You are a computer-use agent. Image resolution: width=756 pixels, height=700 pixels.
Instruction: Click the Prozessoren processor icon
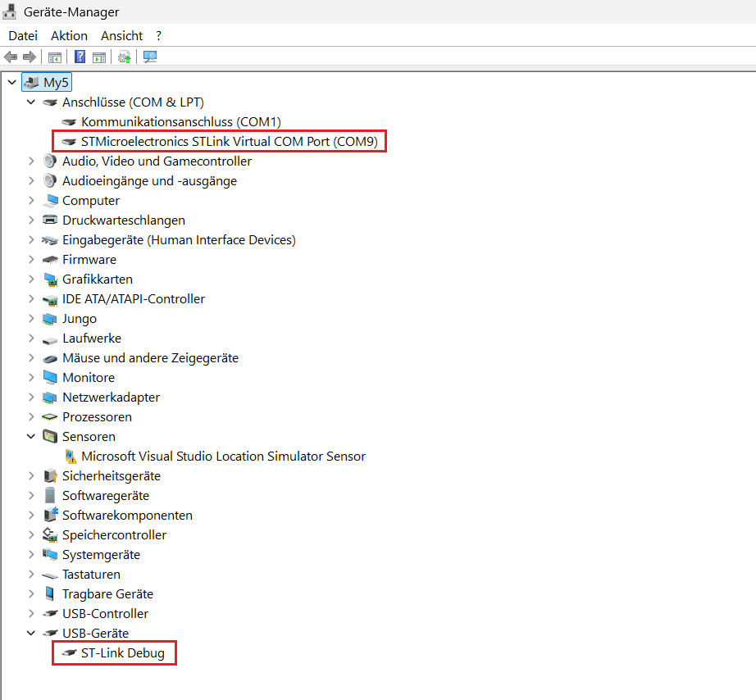50,416
